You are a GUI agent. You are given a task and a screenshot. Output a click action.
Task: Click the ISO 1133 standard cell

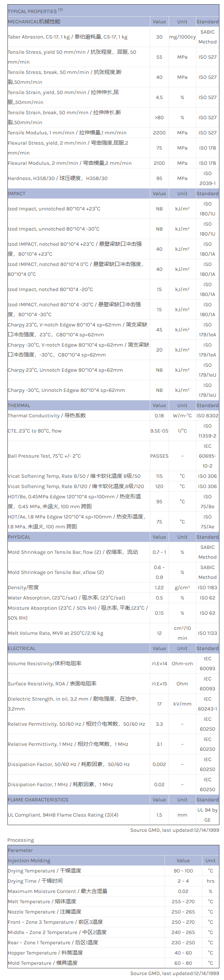207,633
